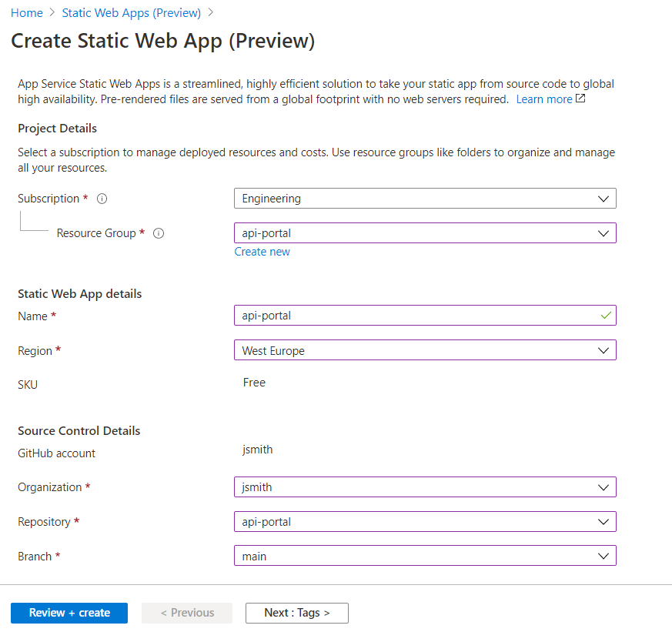Open the Repository dropdown
The height and width of the screenshot is (632, 672).
425,522
